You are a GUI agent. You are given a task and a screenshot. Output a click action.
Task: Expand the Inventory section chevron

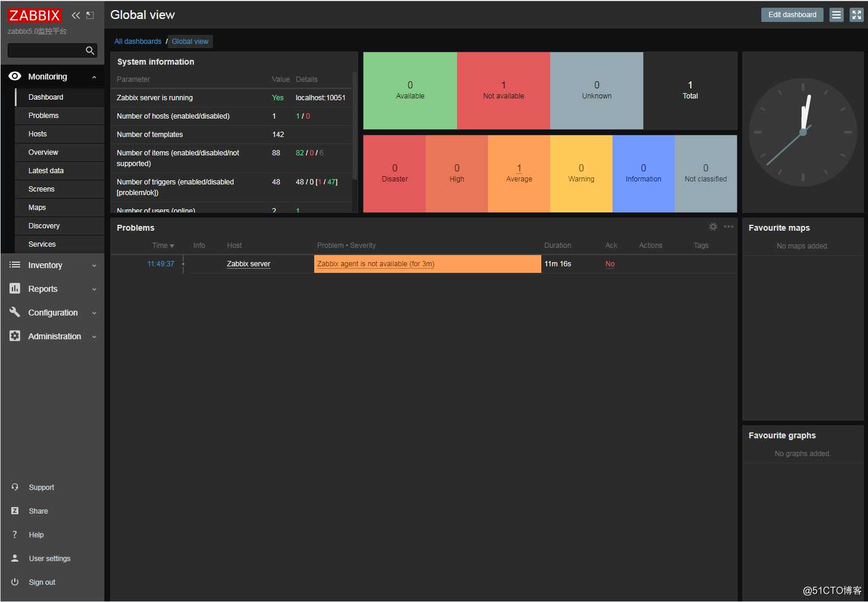[x=94, y=266]
